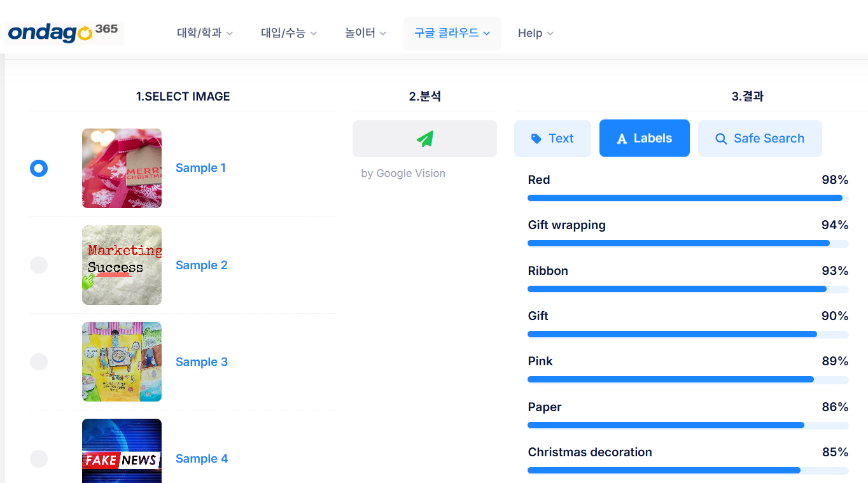This screenshot has width=868, height=483.
Task: Click the 'Pink' label text
Action: click(540, 361)
